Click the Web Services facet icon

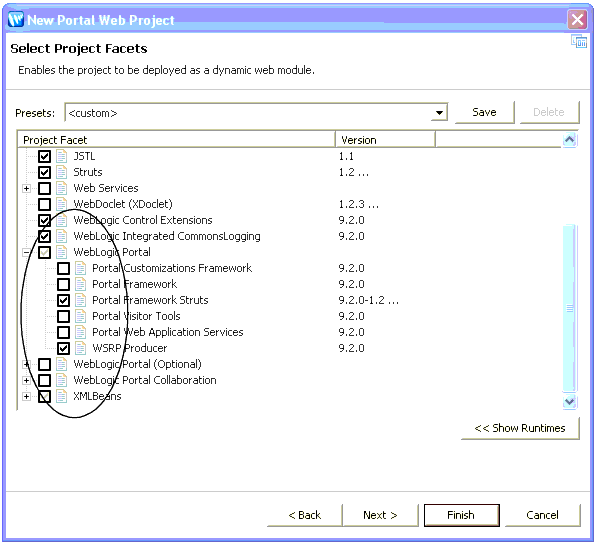(62, 188)
